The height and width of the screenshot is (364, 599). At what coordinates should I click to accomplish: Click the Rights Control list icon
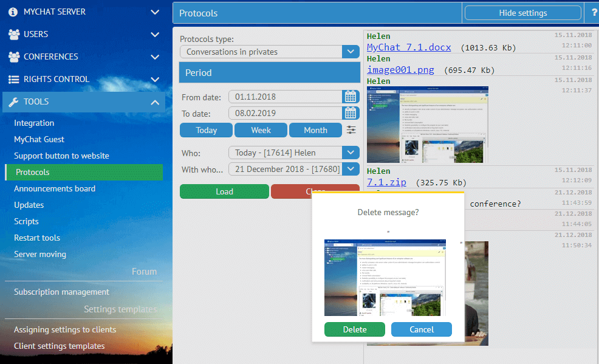click(x=14, y=80)
